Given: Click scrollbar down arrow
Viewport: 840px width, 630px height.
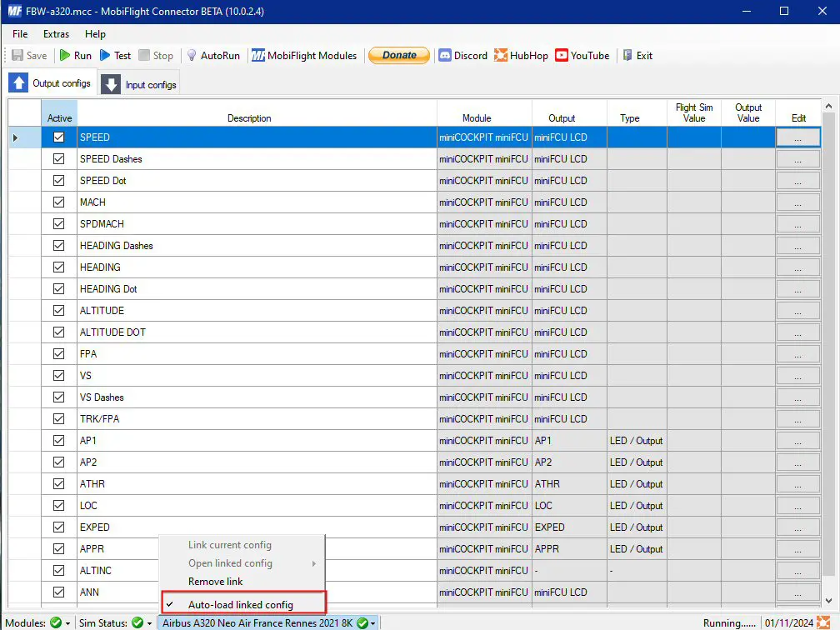Looking at the screenshot, I should [828, 601].
